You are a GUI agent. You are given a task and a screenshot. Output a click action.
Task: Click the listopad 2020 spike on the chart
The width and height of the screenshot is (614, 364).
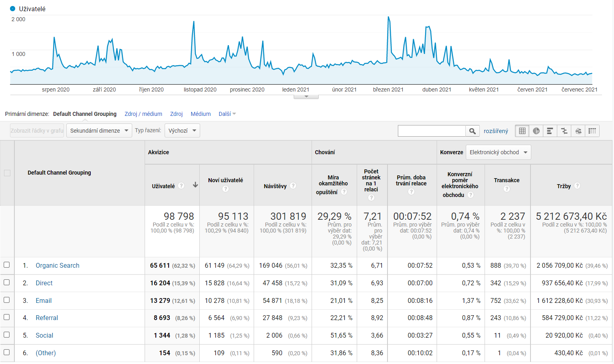(x=194, y=22)
